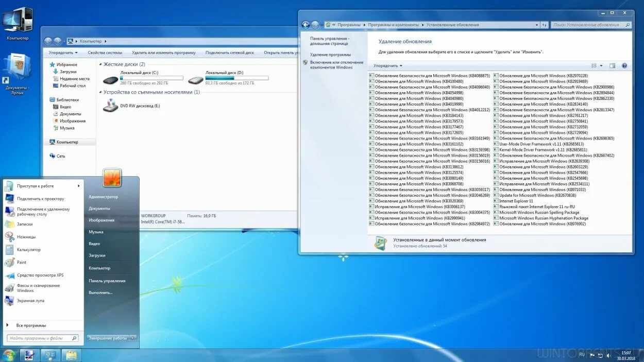Select the Internet Explorer 11 update entry

513,201
